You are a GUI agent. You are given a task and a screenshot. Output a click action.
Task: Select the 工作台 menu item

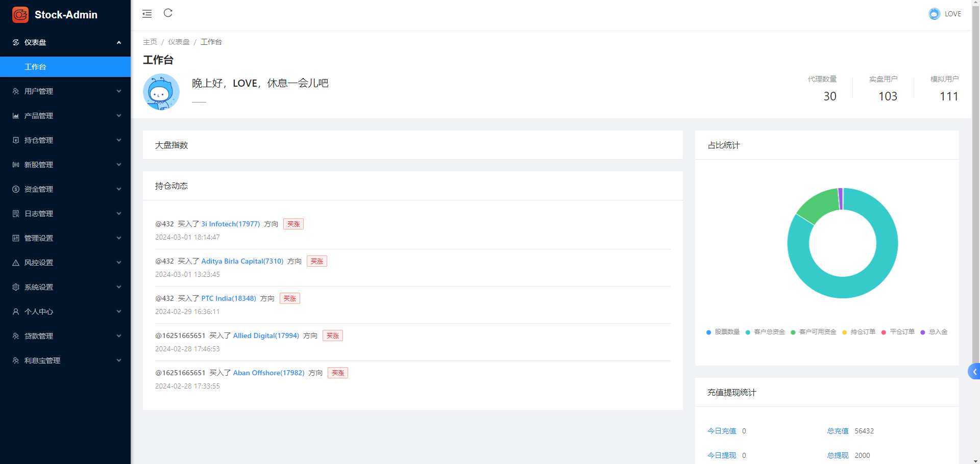coord(36,67)
